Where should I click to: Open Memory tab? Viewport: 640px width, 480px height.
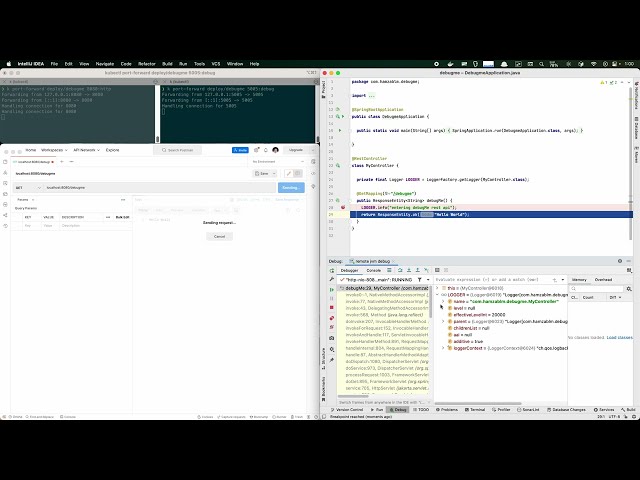(x=579, y=280)
